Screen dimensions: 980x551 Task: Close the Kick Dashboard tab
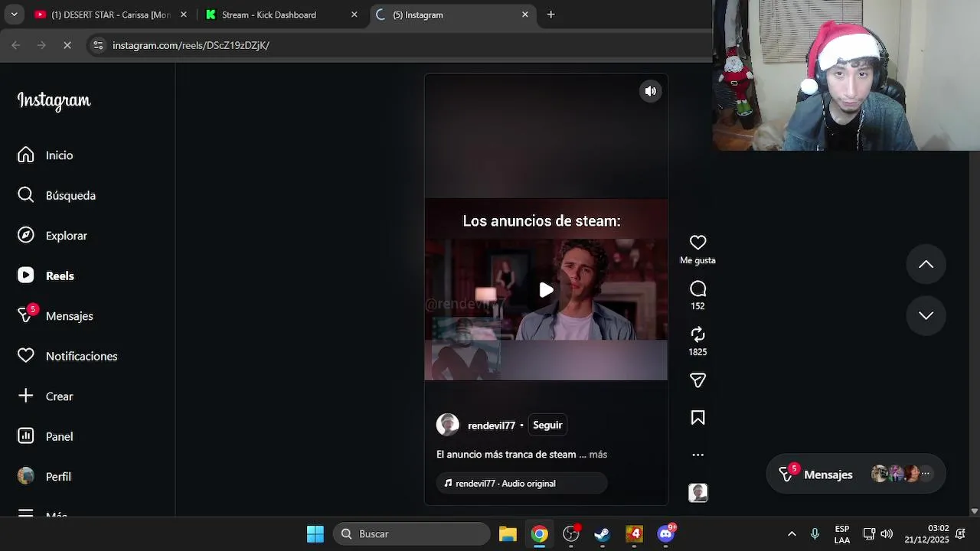[354, 15]
